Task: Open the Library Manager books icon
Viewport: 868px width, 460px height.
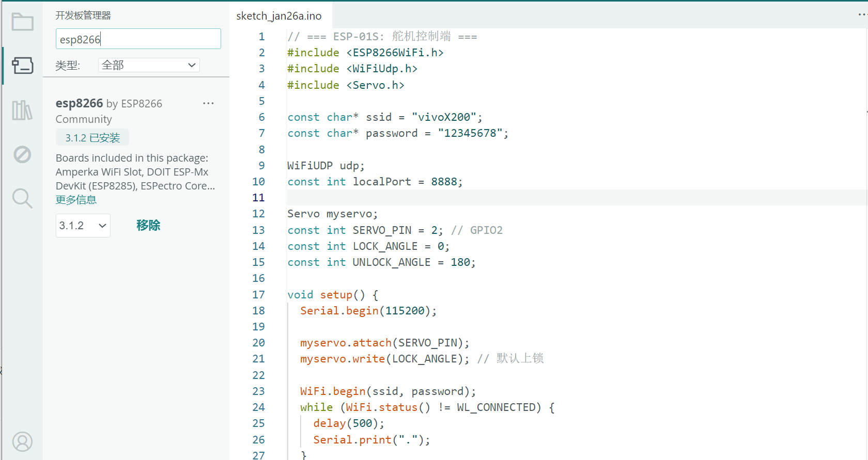Action: coord(22,110)
